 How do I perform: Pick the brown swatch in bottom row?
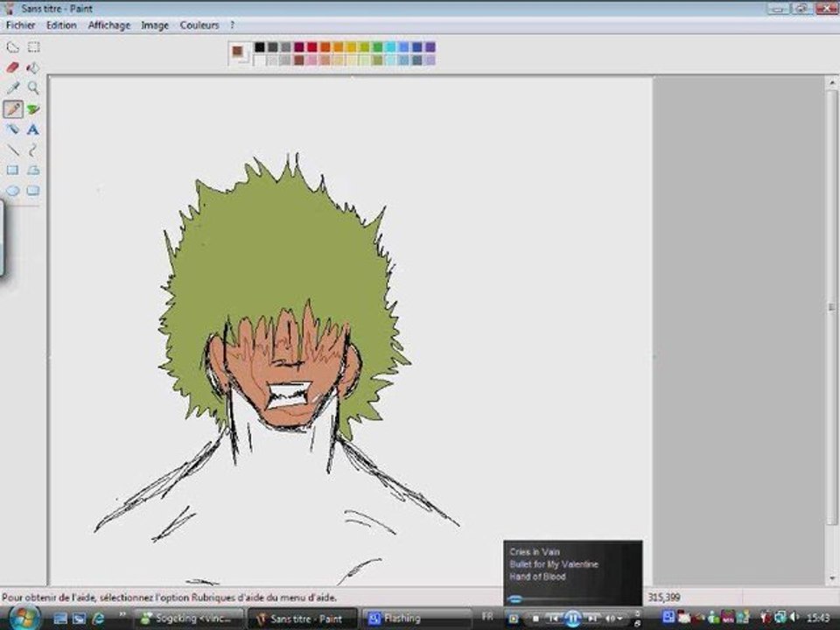[x=298, y=60]
